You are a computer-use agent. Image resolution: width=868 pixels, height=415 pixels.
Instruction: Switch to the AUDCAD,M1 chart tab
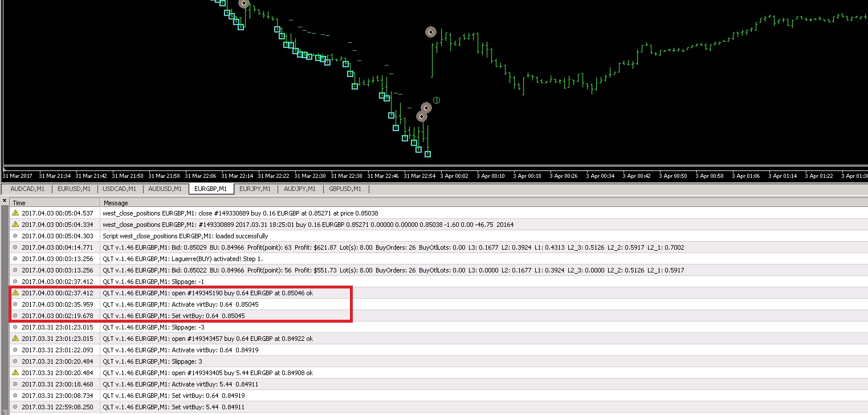(x=27, y=189)
